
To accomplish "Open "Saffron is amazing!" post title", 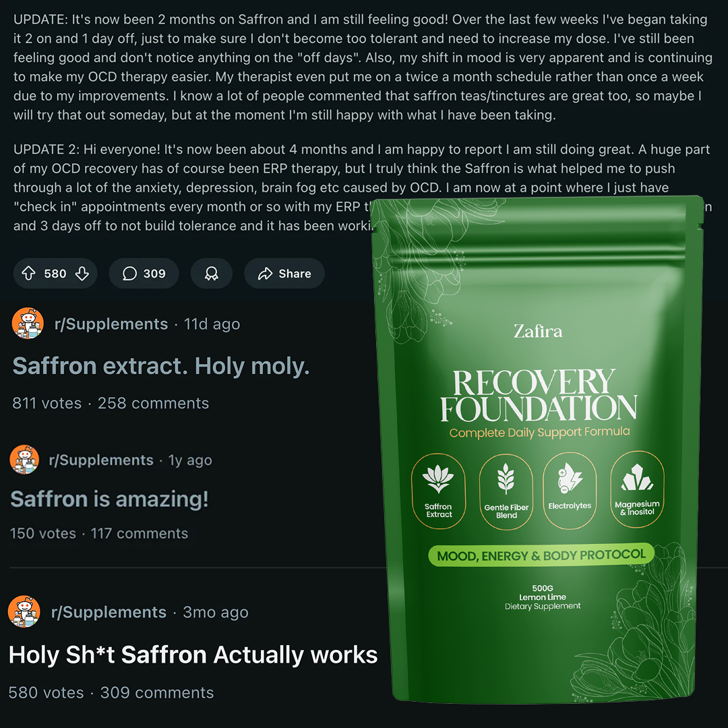I will click(110, 499).
